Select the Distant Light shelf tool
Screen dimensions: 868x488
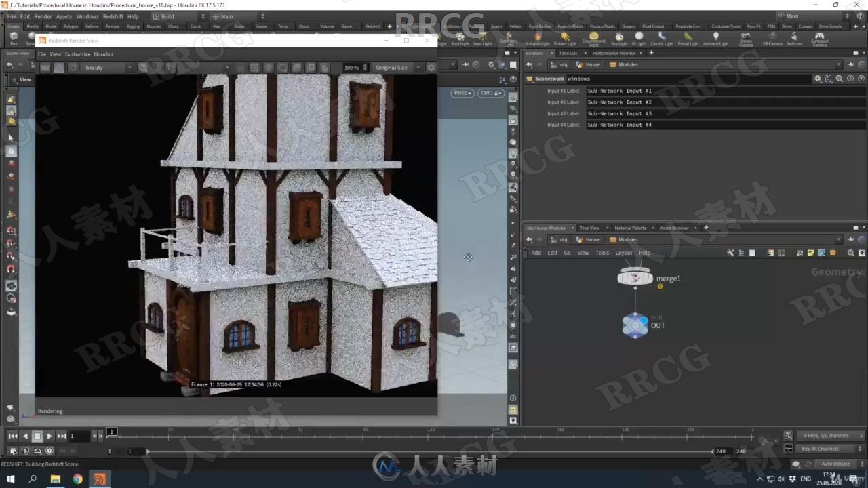tap(565, 39)
